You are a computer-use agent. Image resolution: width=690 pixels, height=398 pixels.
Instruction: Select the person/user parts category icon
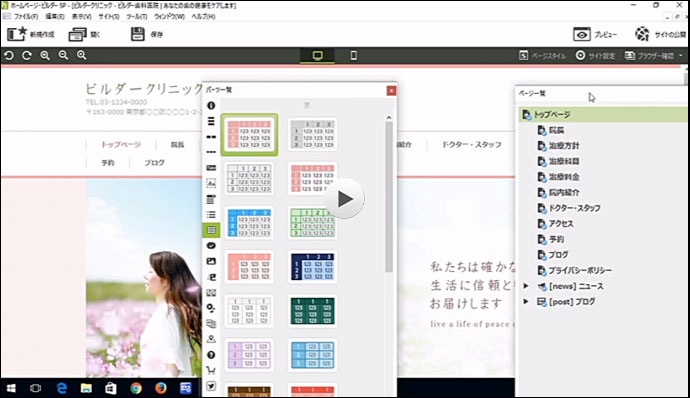click(x=211, y=339)
